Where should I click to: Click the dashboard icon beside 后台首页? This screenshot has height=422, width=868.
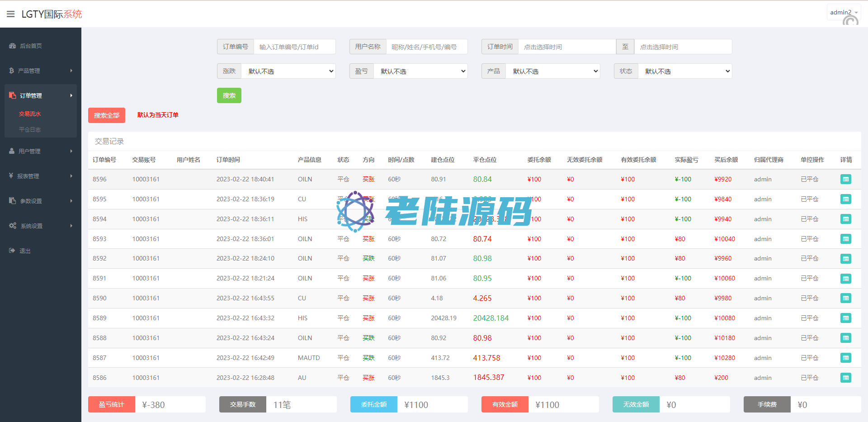click(x=12, y=46)
